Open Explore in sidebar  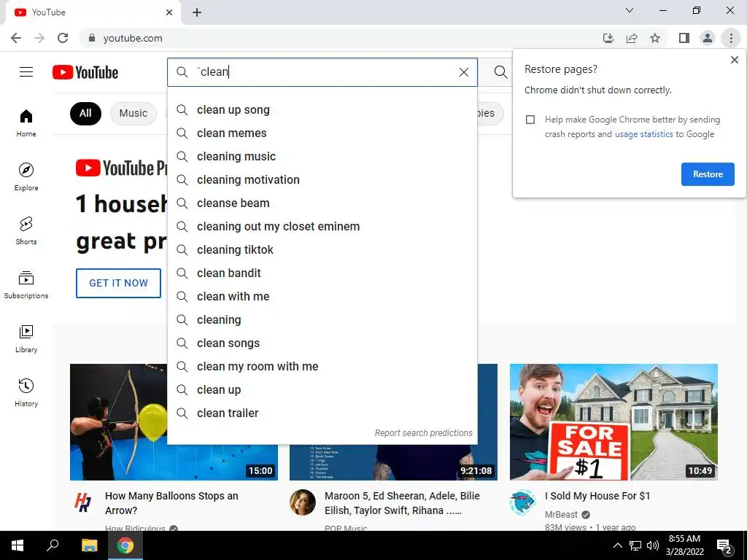tap(26, 177)
